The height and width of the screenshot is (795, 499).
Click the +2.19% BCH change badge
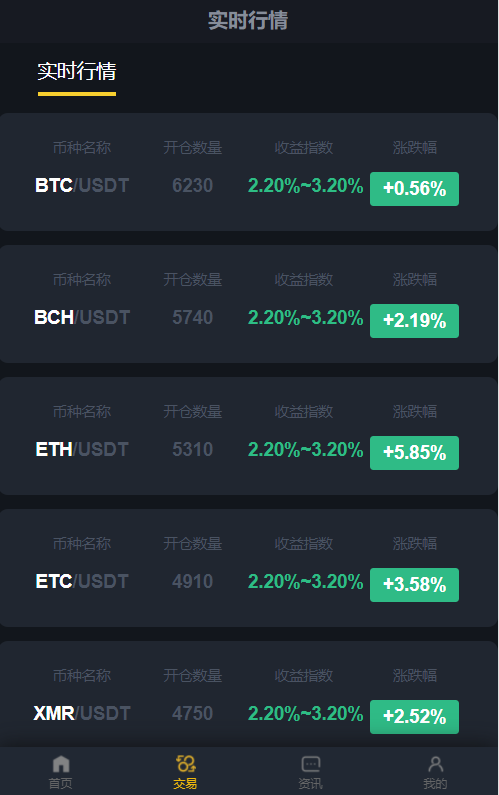tap(414, 320)
